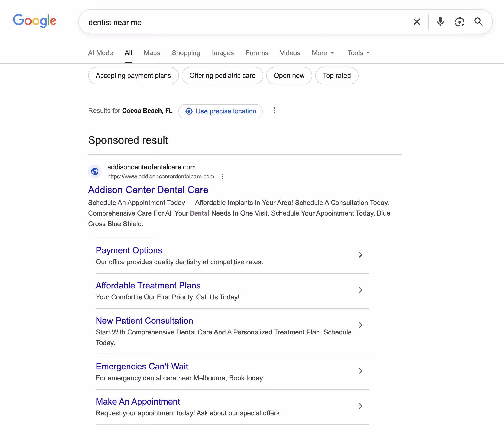Click the Use precise location button

click(x=220, y=111)
